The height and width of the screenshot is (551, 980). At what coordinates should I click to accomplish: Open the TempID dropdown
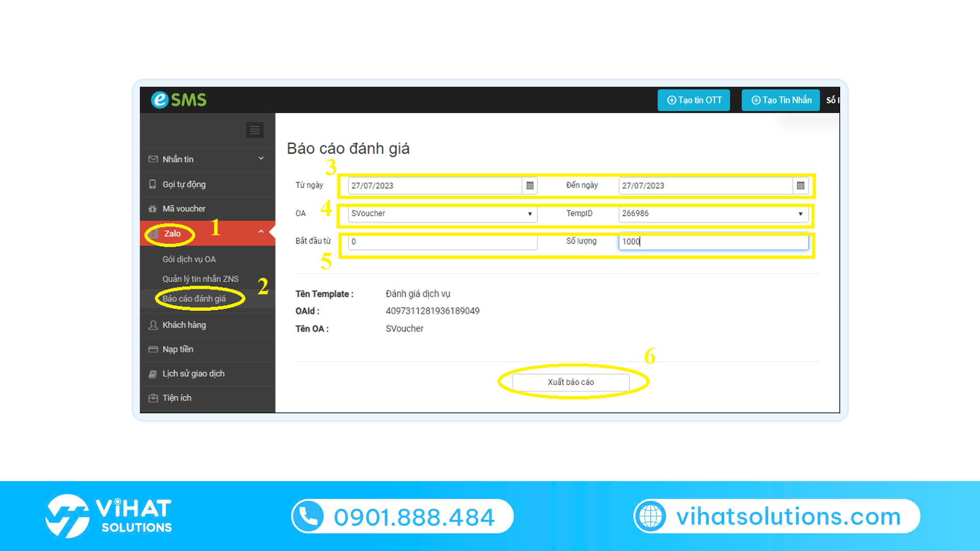coord(714,214)
